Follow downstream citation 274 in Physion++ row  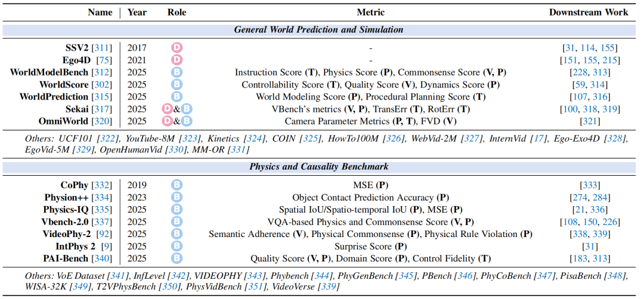pos(580,197)
